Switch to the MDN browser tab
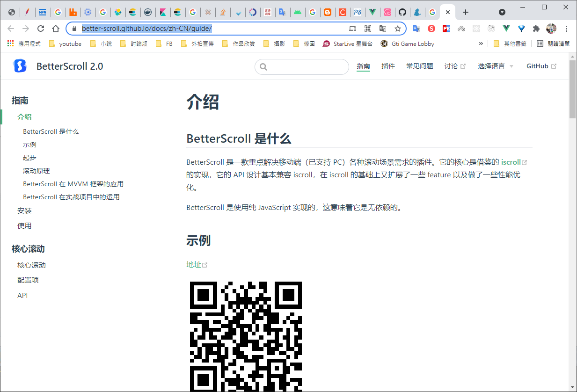 (43, 12)
